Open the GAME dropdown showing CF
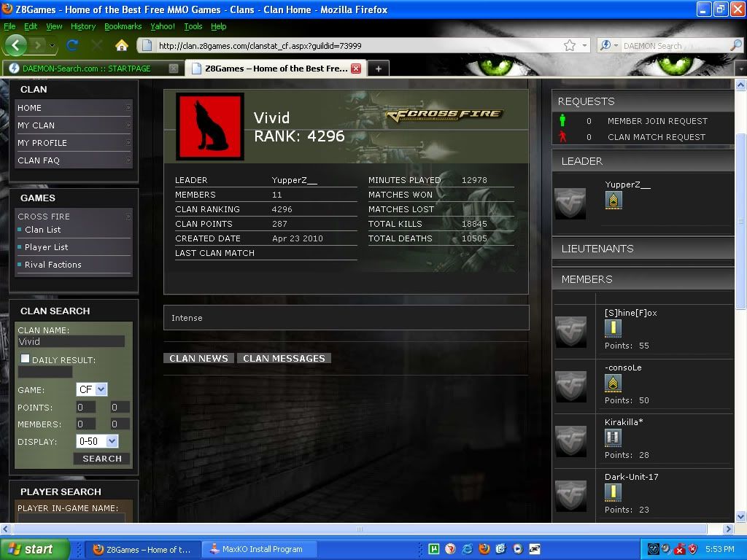Image resolution: width=747 pixels, height=560 pixels. [101, 390]
